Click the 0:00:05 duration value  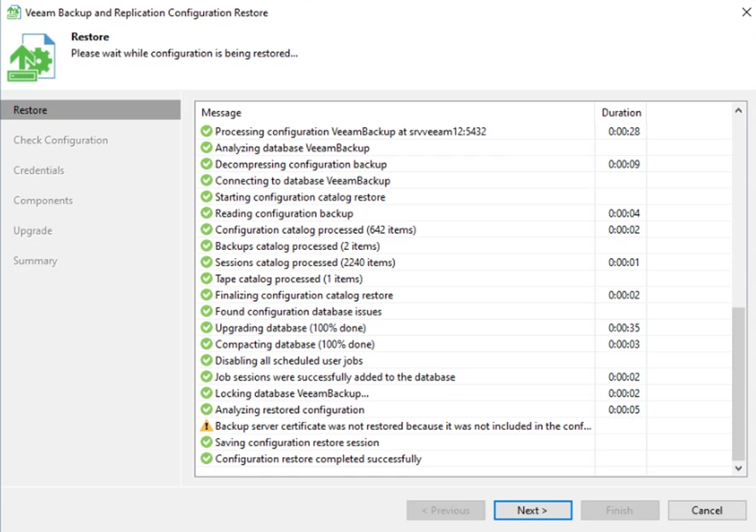624,409
